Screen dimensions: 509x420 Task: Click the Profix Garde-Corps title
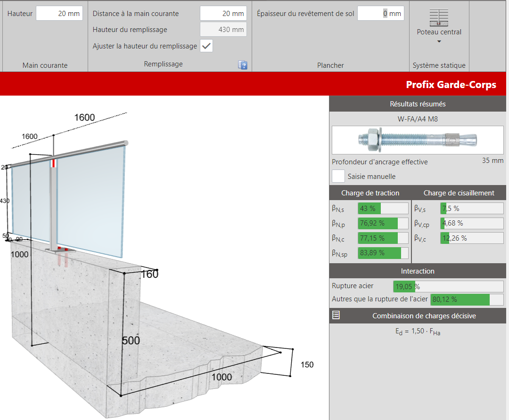point(451,85)
